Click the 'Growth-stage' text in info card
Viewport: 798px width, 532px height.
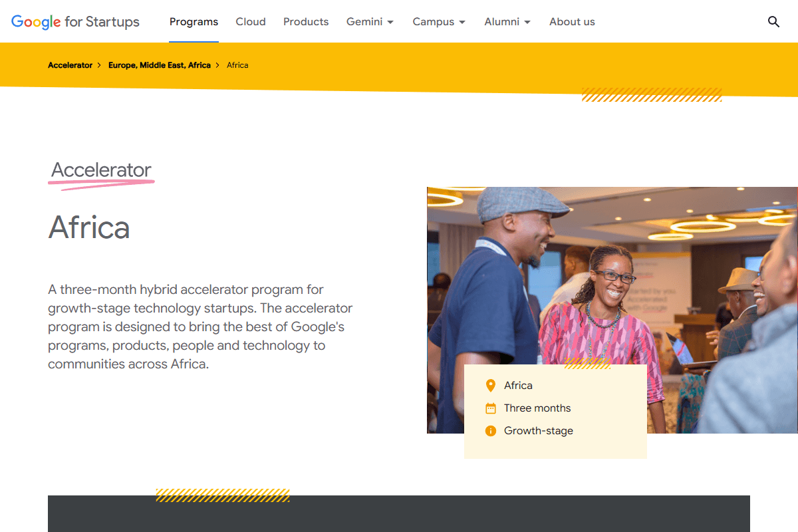539,431
